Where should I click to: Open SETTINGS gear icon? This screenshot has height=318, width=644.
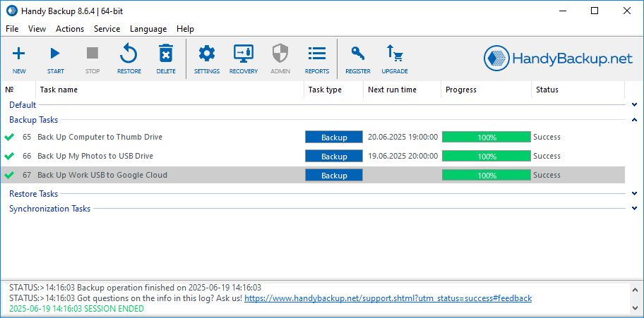[x=207, y=54]
